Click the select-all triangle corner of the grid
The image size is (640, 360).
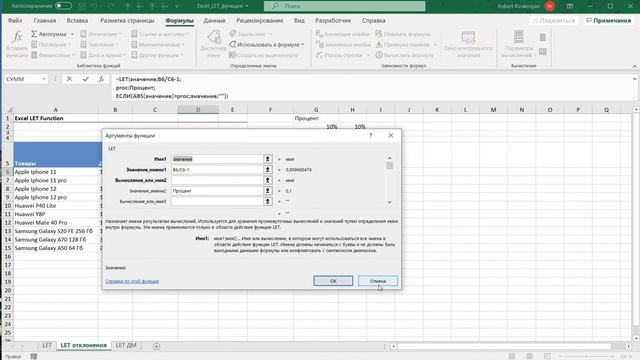point(9,110)
